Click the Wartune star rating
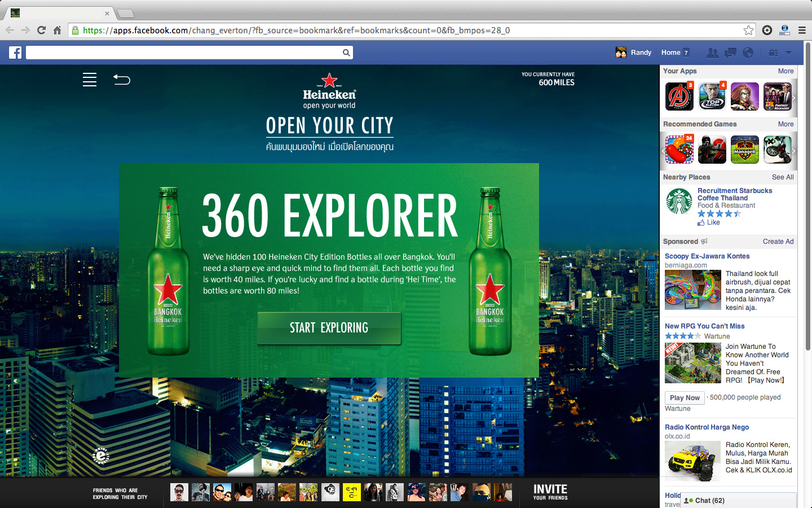Viewport: 812px width, 508px height. point(683,336)
